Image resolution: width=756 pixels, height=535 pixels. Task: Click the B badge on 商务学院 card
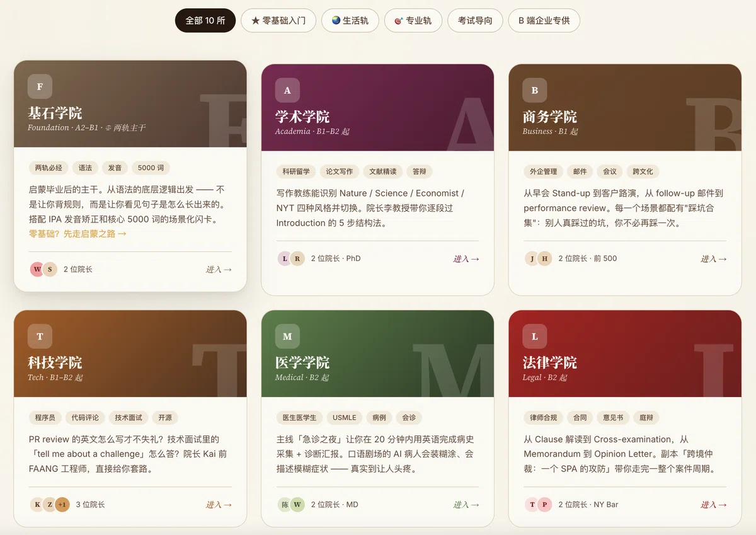(x=535, y=90)
